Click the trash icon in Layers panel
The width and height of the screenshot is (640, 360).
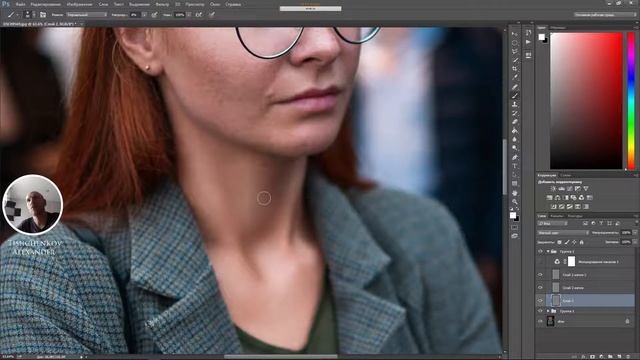(628, 357)
